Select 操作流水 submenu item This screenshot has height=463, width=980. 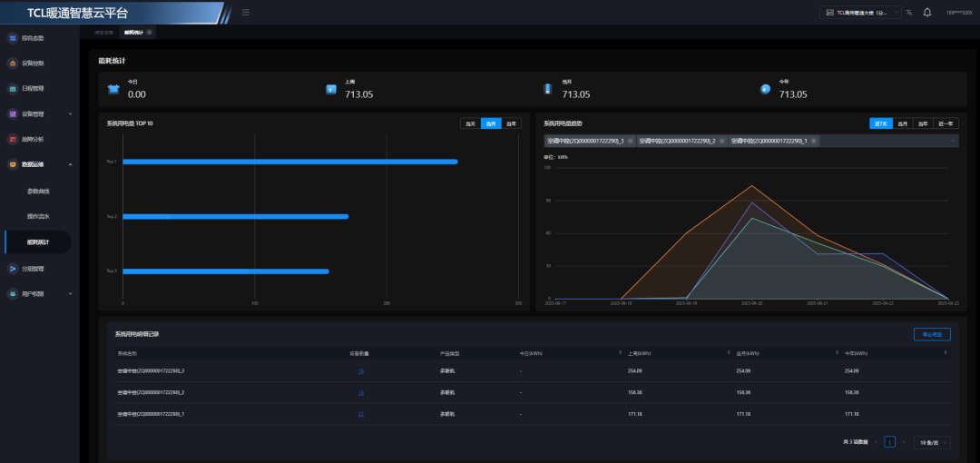[x=39, y=217]
